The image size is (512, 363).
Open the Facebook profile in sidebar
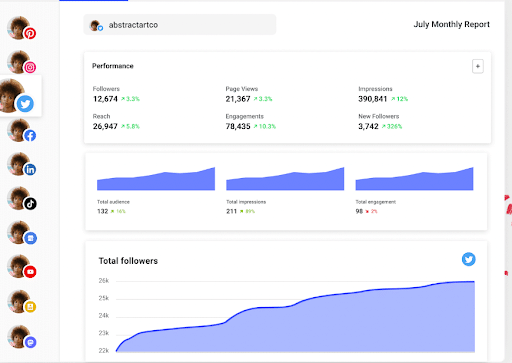[x=21, y=131]
